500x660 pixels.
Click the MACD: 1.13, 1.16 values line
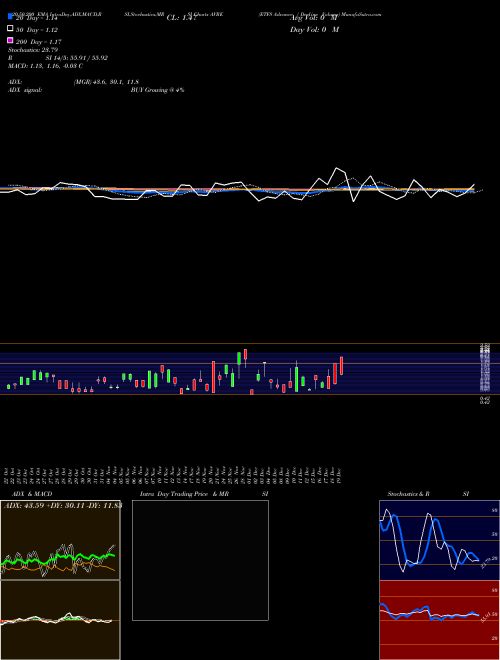(x=45, y=66)
